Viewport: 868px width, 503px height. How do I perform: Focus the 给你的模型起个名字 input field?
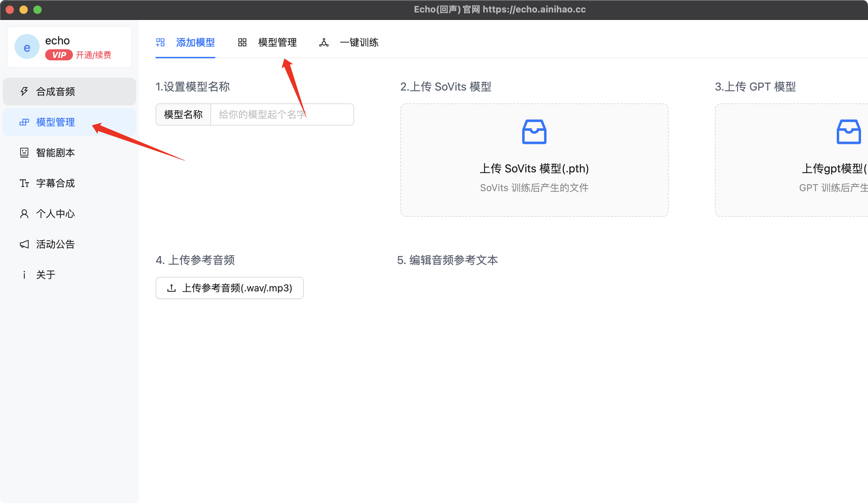pyautogui.click(x=282, y=114)
